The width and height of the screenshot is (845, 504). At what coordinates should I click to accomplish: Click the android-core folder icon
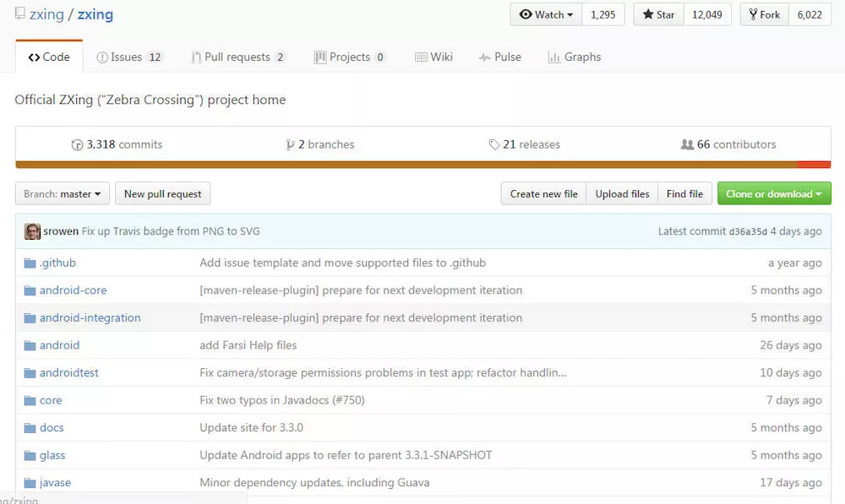30,290
